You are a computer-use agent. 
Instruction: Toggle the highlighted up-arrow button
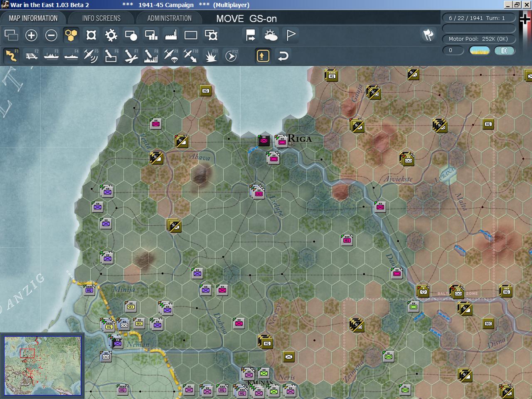[263, 55]
